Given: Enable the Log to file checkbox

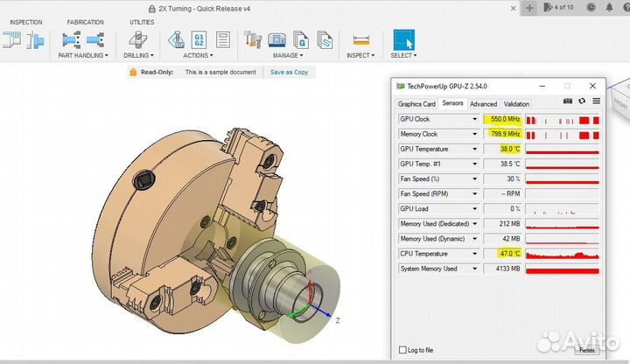Looking at the screenshot, I should (402, 350).
